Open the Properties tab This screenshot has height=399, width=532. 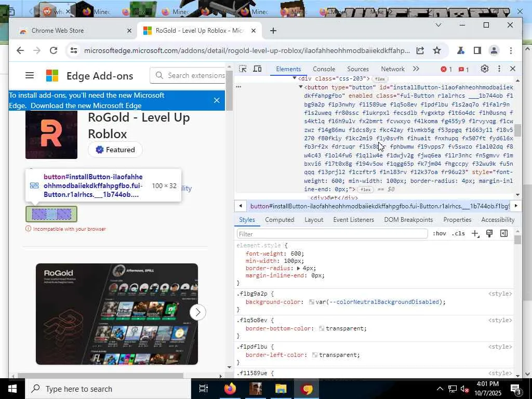coord(457,220)
